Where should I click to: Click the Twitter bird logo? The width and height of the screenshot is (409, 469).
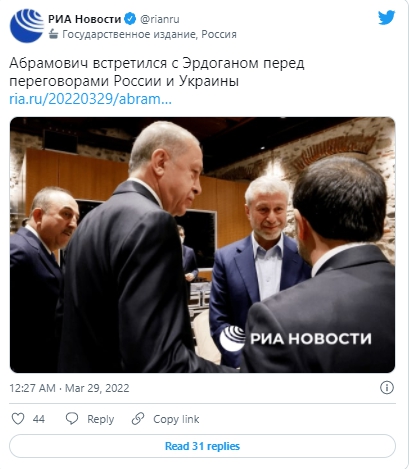[x=386, y=17]
